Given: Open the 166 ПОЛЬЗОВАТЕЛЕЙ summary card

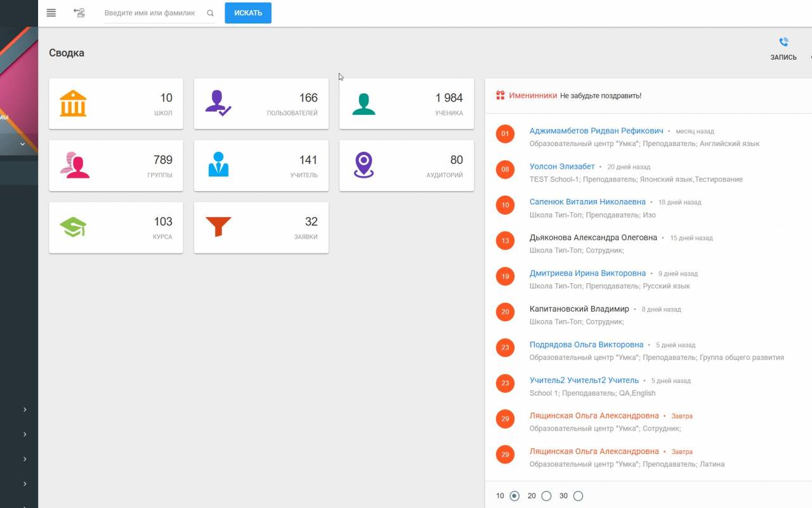Looking at the screenshot, I should click(261, 104).
